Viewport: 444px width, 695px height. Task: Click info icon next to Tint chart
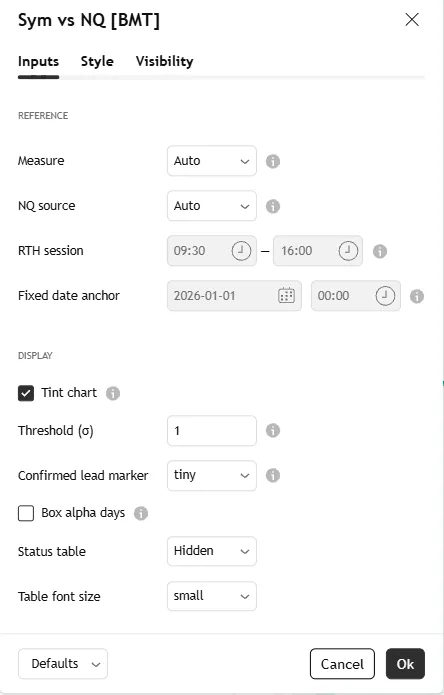tap(113, 393)
